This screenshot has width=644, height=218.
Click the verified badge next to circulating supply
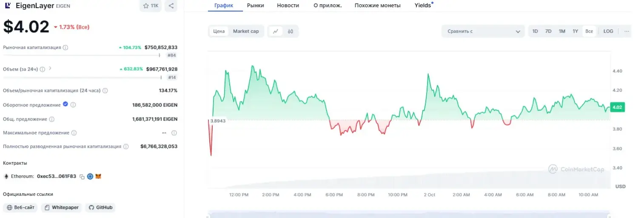point(66,104)
